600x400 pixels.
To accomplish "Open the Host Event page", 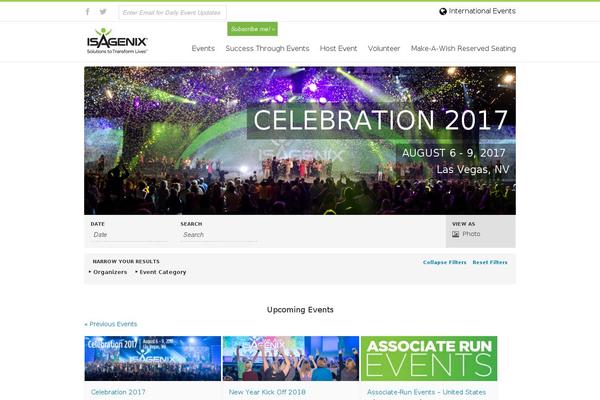I will coord(338,49).
